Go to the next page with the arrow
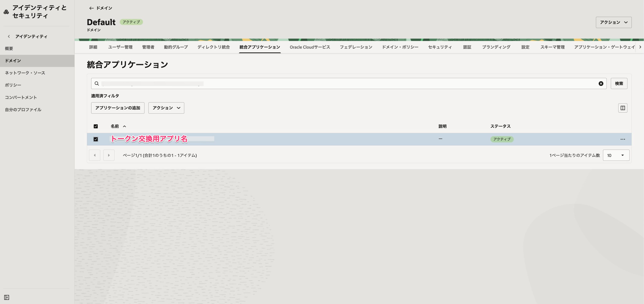 [109, 155]
